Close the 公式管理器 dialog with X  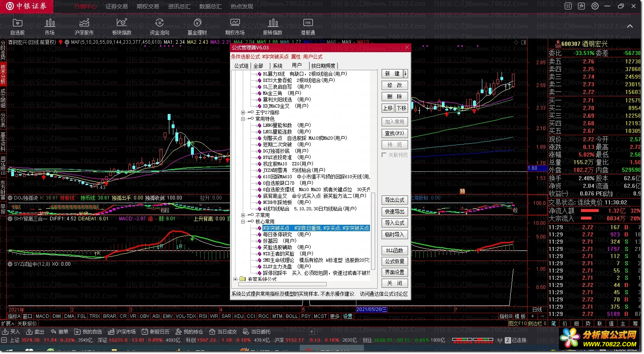[x=407, y=47]
